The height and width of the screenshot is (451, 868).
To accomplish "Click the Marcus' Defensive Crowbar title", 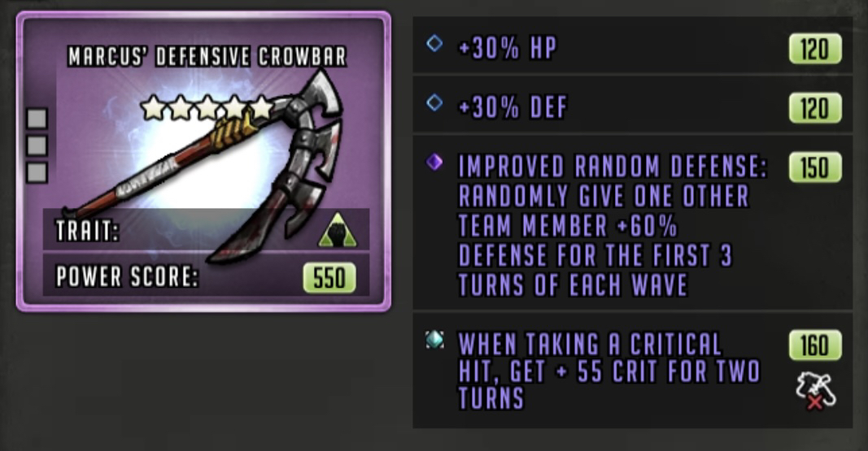I will (x=207, y=56).
